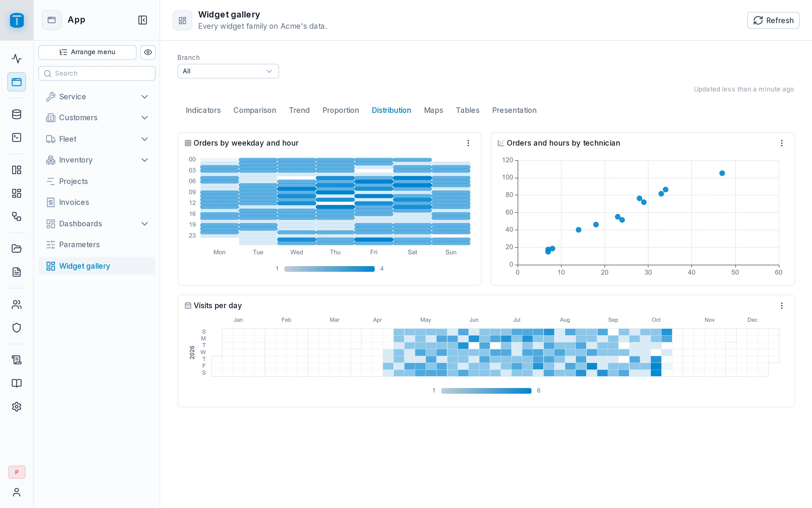Switch to the Indicators tab
812x508 pixels.
[203, 110]
